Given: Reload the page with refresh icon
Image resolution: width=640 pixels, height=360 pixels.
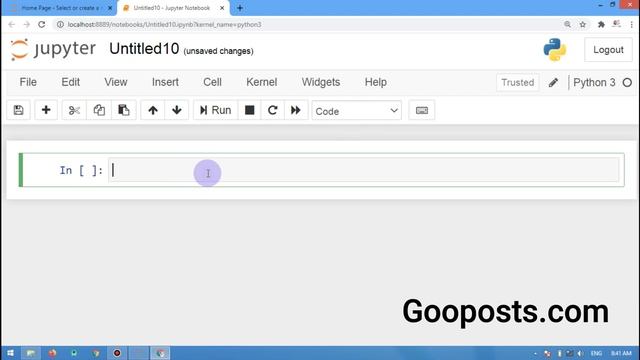Looking at the screenshot, I should pos(42,24).
